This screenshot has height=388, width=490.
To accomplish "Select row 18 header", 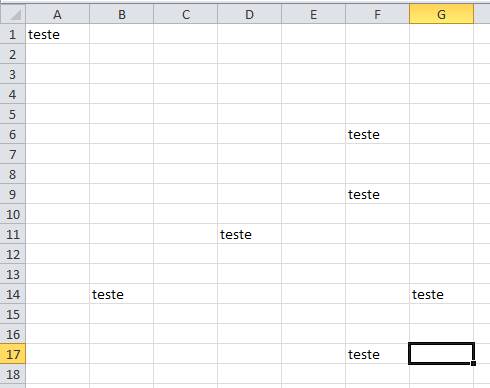I will 13,374.
